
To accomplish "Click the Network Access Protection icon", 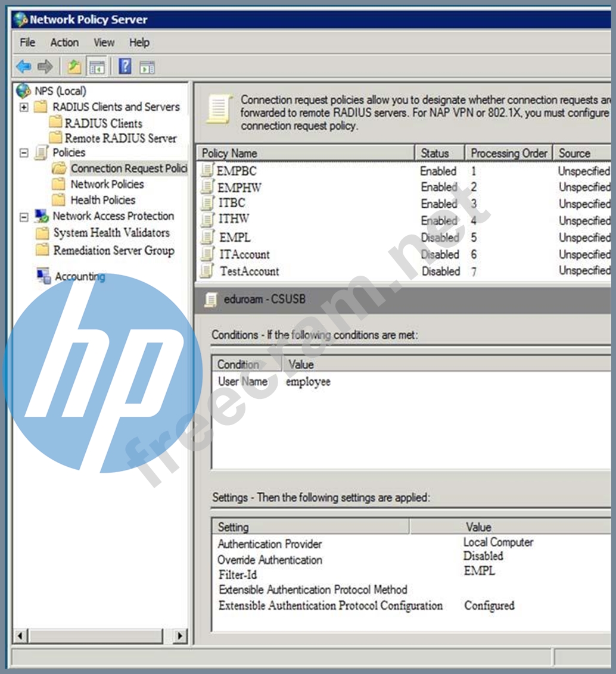I will coord(42,216).
